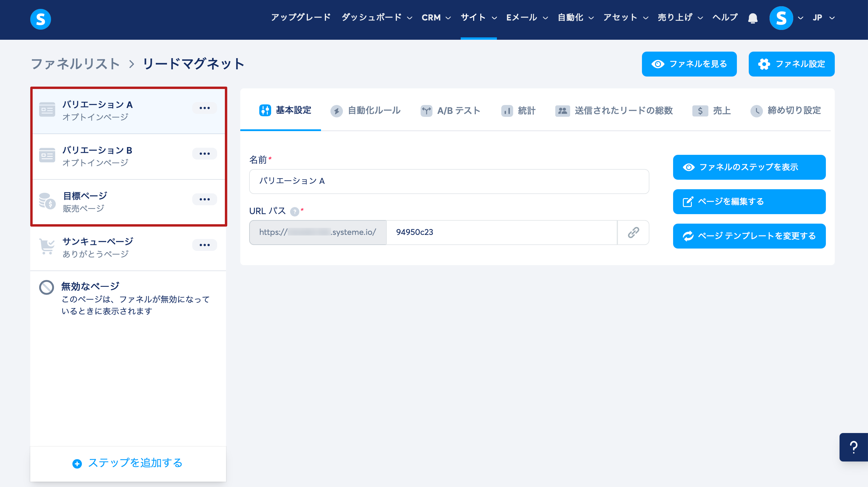Switch to the A/B テスト tab

tap(450, 110)
